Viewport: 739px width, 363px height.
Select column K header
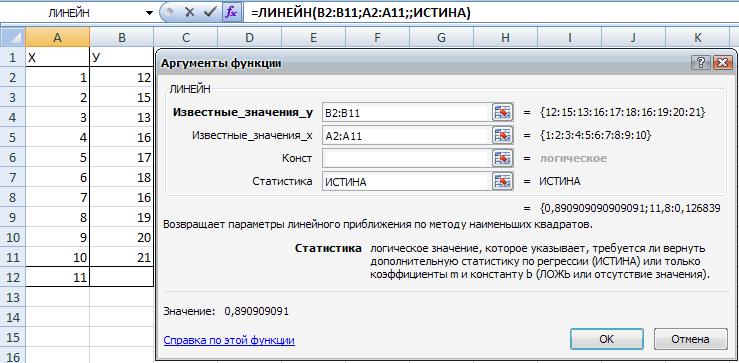(698, 38)
